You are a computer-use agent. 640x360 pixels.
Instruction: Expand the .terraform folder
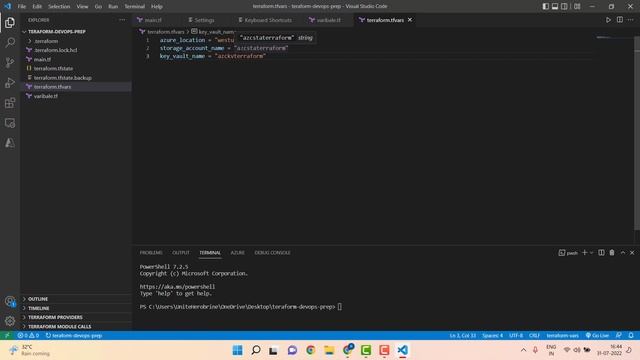click(76, 41)
